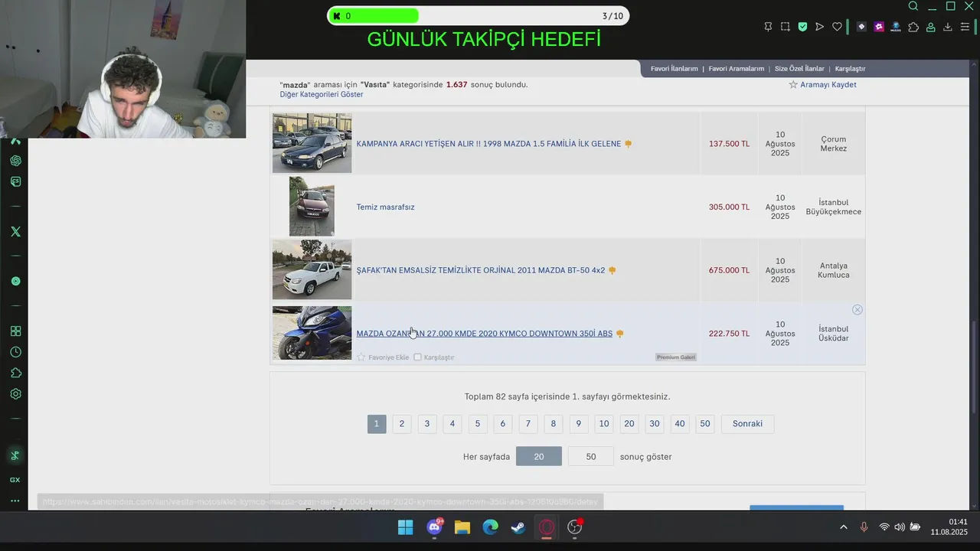Tick the Karşılaştır checkbox on Kymco listing
The image size is (980, 551).
click(x=417, y=357)
